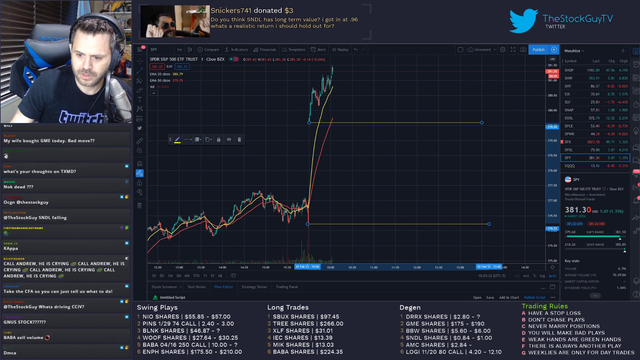Open line thickness dropdown in floating toolbar
Image resolution: width=640 pixels, height=360 pixels.
coord(198,140)
